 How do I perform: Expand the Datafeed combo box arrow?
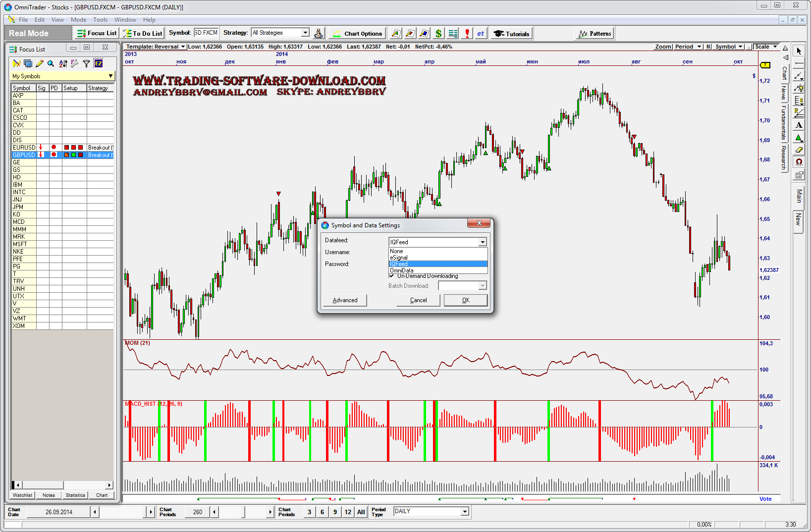(x=482, y=242)
